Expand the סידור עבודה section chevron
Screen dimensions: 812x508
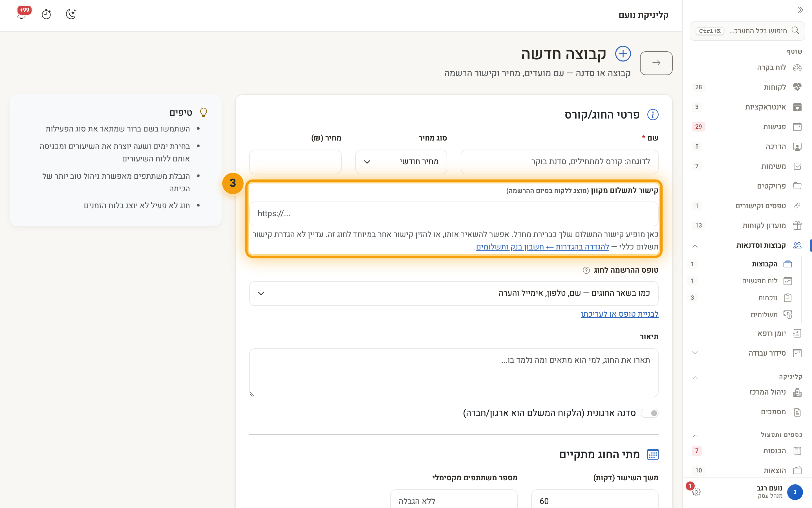click(695, 352)
